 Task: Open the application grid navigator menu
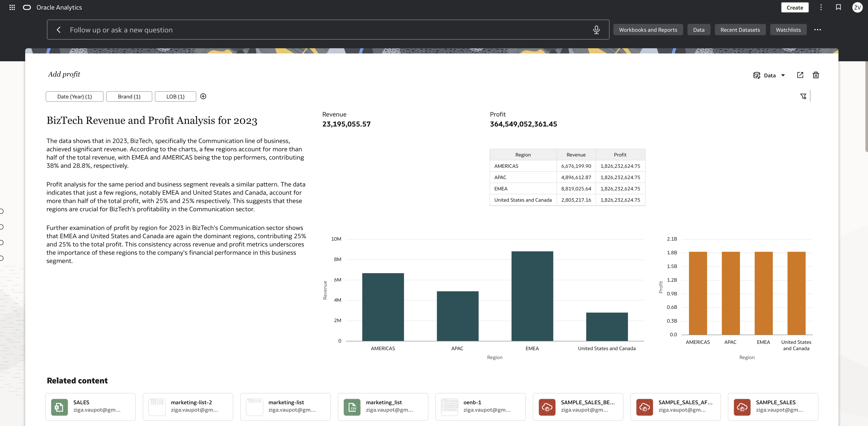pos(12,7)
